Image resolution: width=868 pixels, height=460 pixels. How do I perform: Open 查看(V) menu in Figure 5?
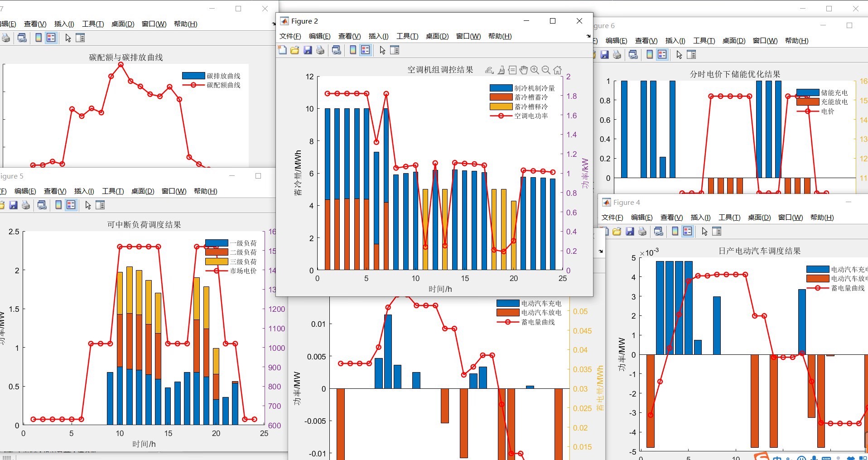(x=55, y=191)
